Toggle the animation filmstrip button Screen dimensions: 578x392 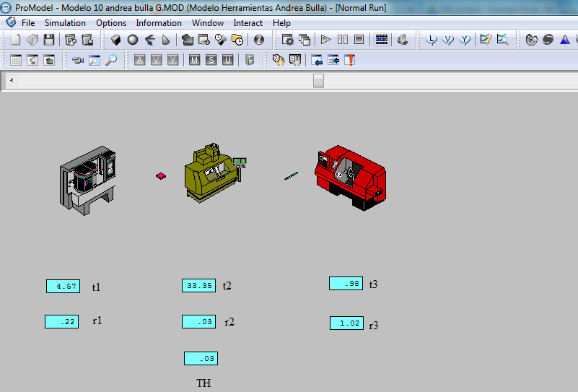click(x=382, y=40)
